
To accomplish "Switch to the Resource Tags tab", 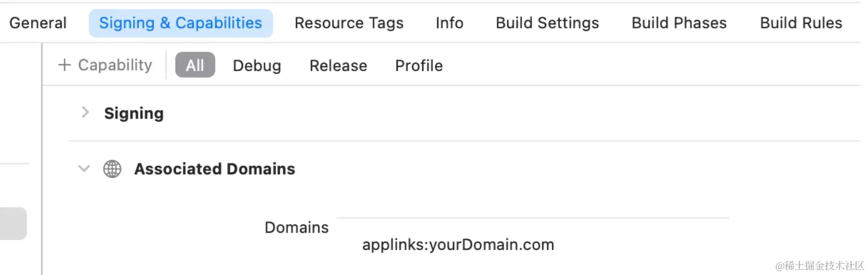I will pos(349,23).
